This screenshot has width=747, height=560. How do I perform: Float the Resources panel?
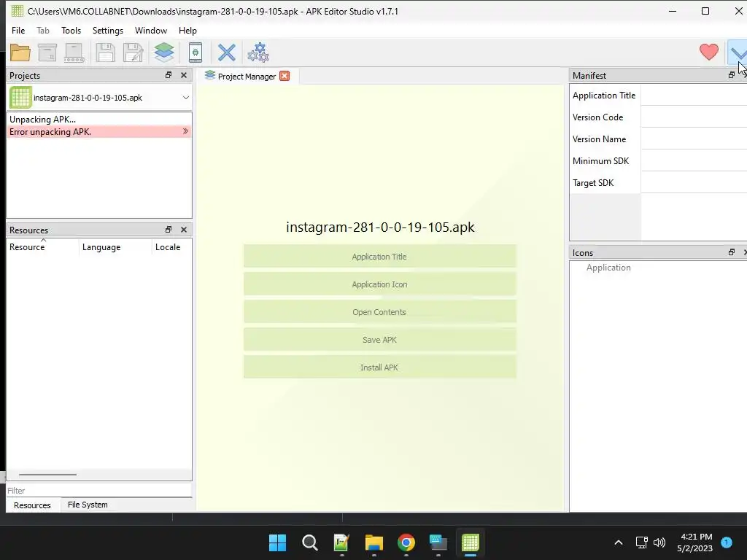click(x=169, y=230)
